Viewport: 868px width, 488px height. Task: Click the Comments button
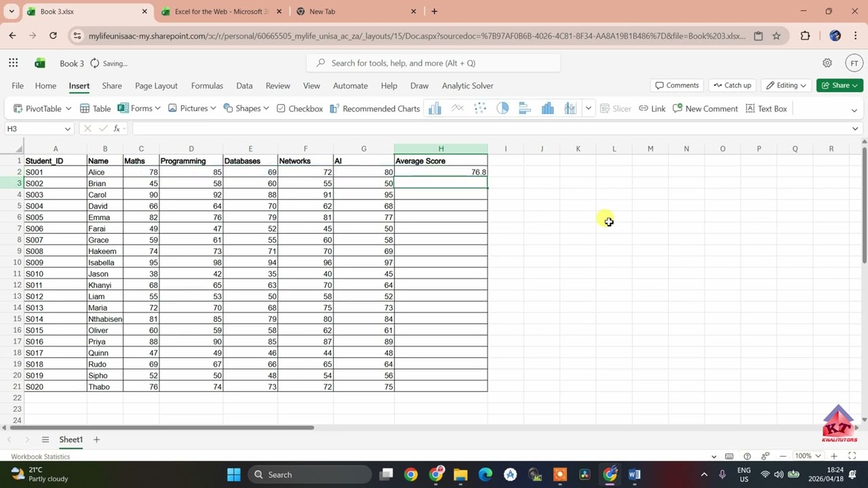click(x=677, y=85)
